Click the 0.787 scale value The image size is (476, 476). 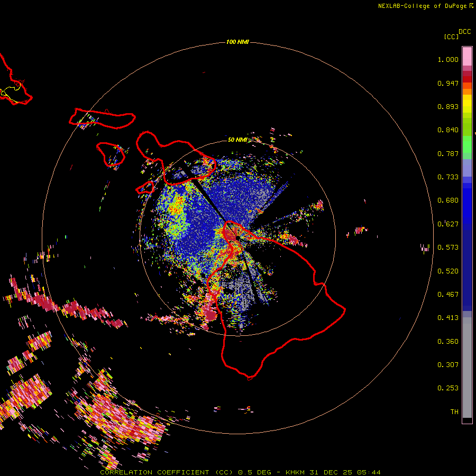click(x=448, y=153)
